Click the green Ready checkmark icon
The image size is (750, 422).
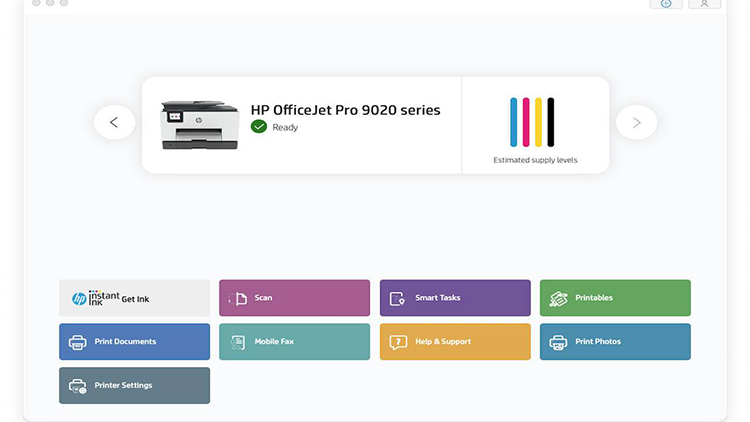[x=259, y=127]
